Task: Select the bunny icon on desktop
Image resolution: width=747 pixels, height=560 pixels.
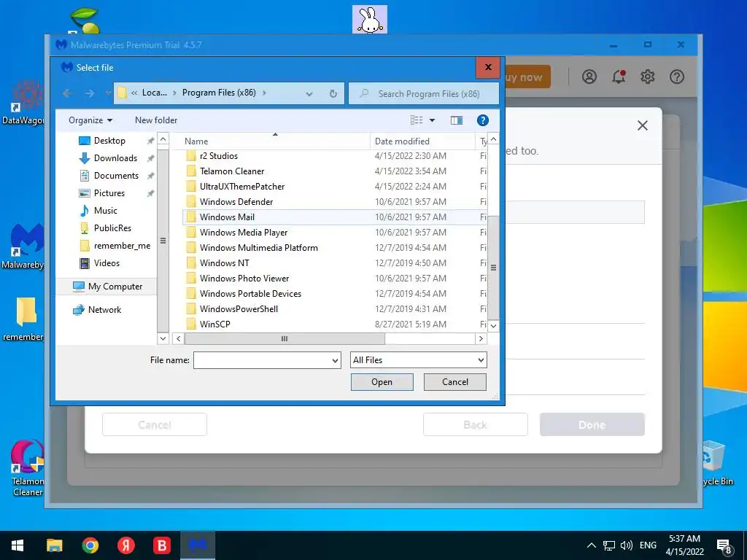Action: pyautogui.click(x=370, y=20)
